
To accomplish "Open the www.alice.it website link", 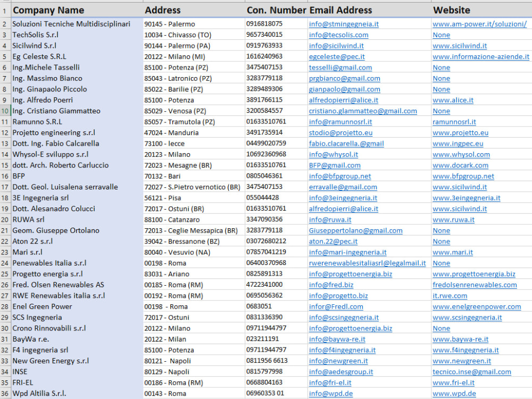I will pos(453,100).
